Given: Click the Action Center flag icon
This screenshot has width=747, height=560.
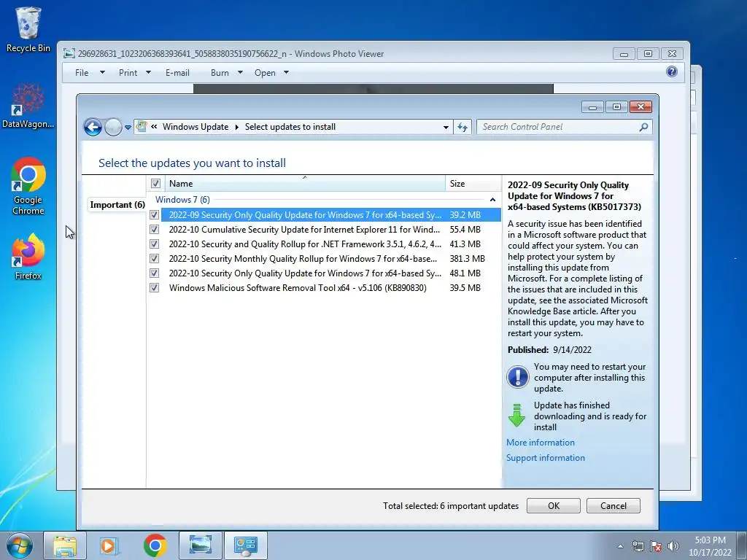Looking at the screenshot, I should point(656,546).
